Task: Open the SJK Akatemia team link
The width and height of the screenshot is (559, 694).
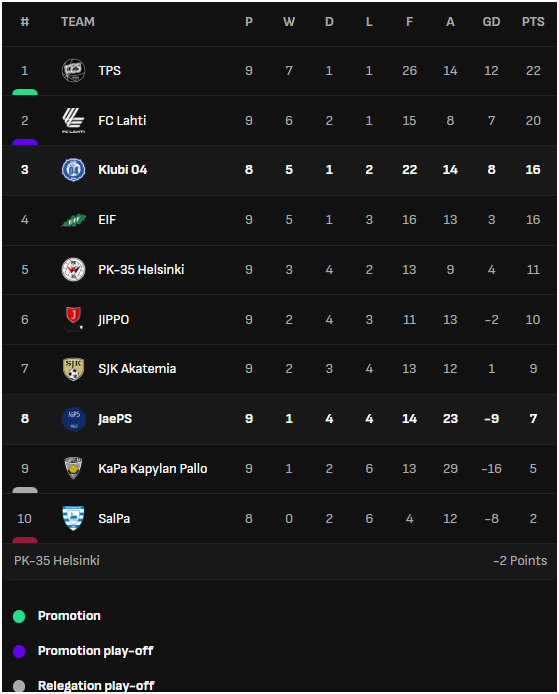Action: coord(137,369)
